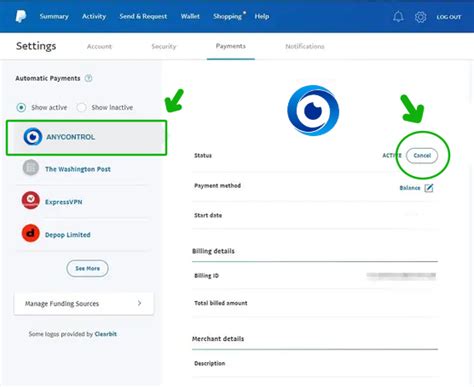Open the PayPal logo home link

point(21,16)
